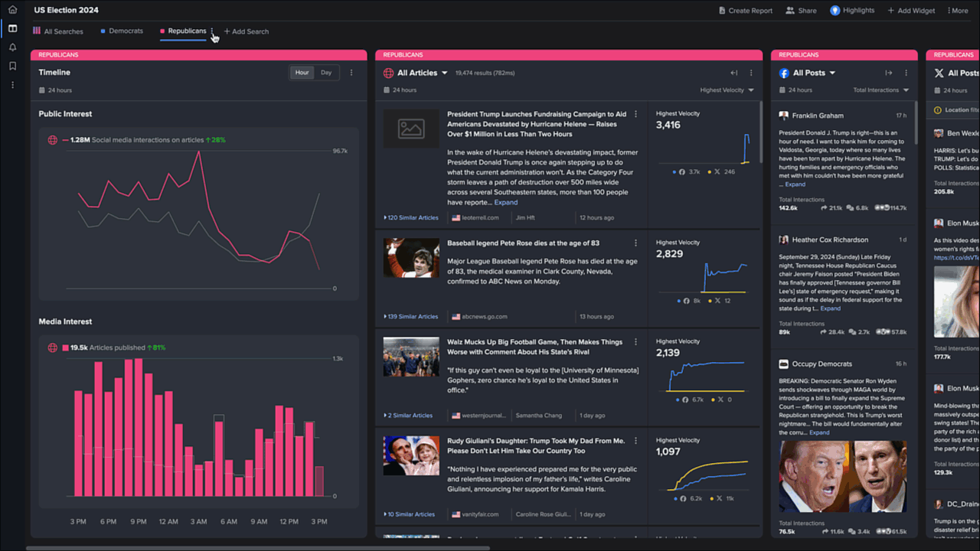Open the Notifications bell in the sidebar
The height and width of the screenshot is (551, 980).
pos(13,47)
